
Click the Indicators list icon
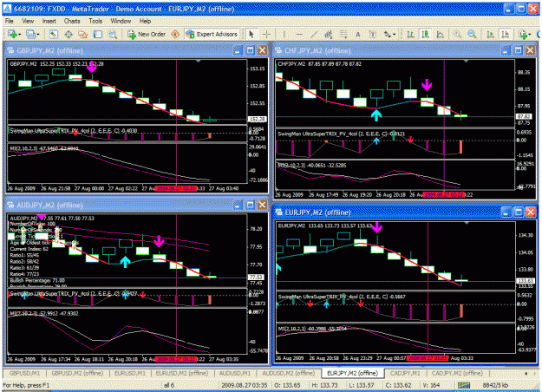click(522, 34)
